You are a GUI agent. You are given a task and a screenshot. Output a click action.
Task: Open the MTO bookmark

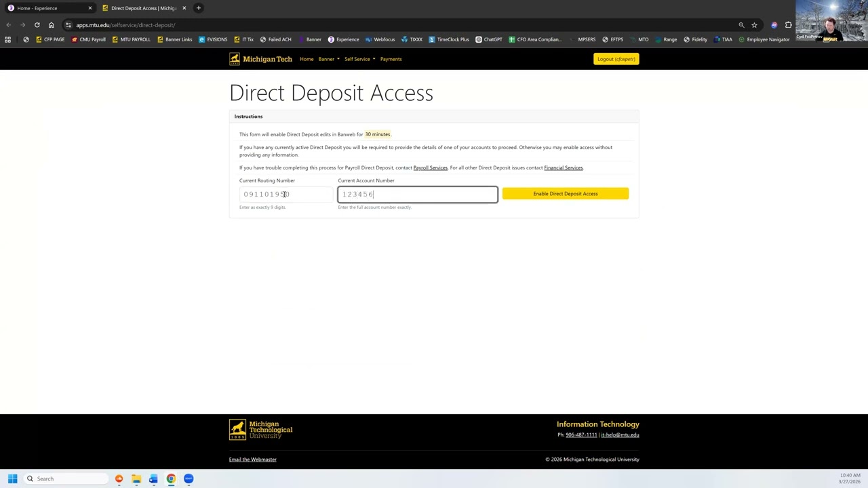pos(639,39)
